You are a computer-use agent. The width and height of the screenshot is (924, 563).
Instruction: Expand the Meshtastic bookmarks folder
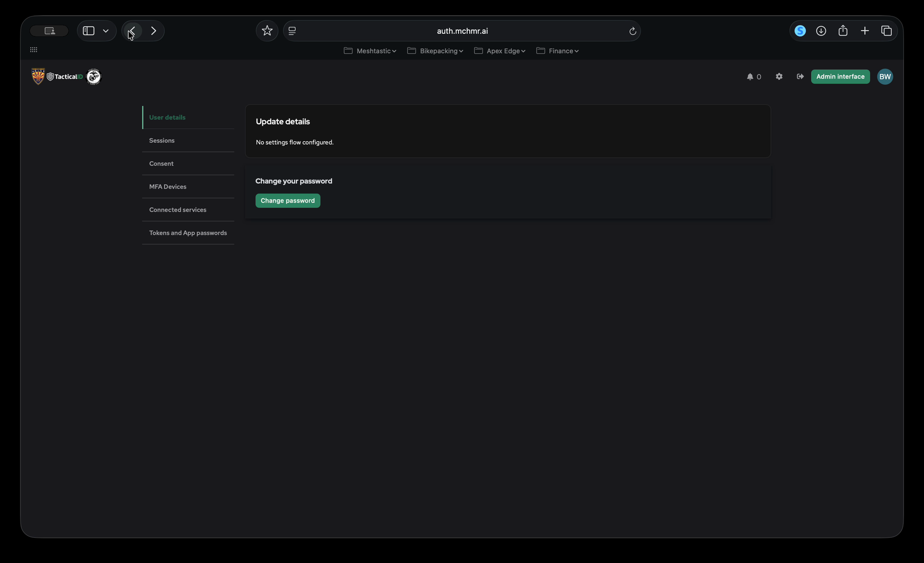[370, 51]
